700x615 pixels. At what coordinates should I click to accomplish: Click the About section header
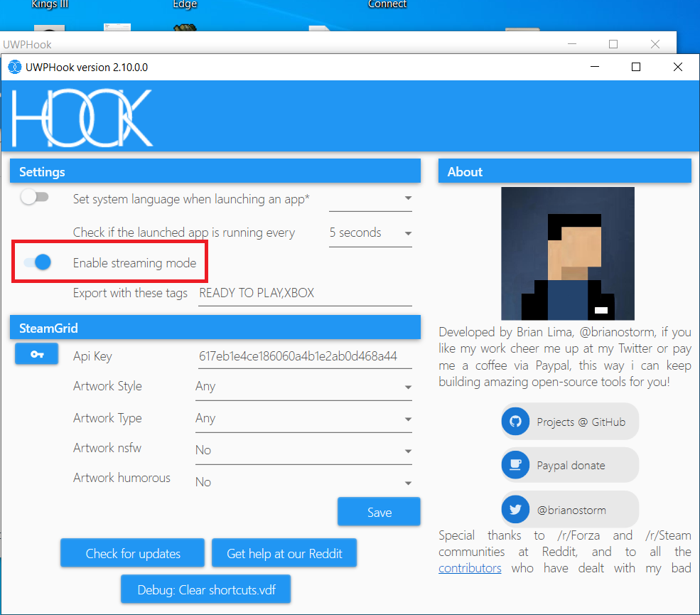(x=565, y=171)
